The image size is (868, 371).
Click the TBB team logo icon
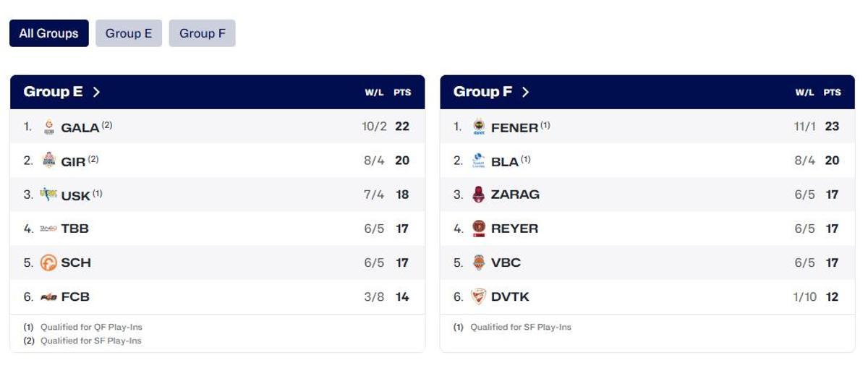click(48, 229)
